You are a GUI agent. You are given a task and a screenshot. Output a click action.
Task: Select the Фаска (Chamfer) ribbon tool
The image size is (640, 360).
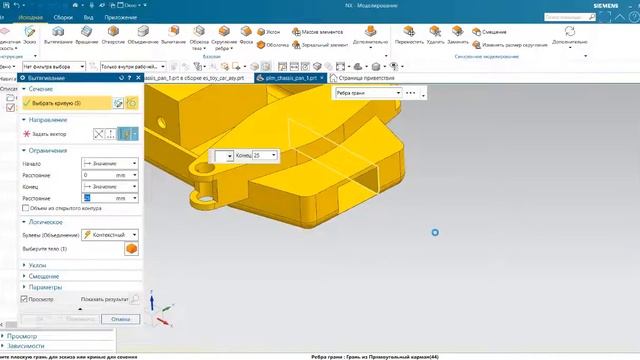(246, 35)
